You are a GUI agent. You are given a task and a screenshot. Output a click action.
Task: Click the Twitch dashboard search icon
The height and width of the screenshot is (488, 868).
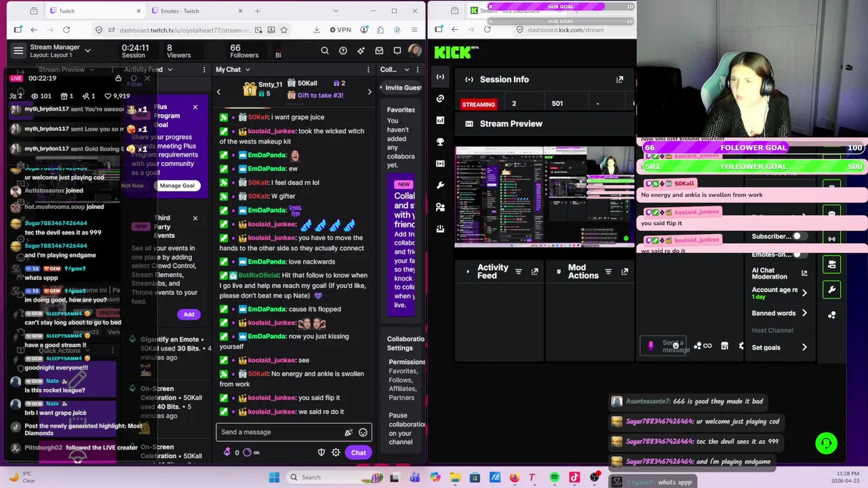325,51
